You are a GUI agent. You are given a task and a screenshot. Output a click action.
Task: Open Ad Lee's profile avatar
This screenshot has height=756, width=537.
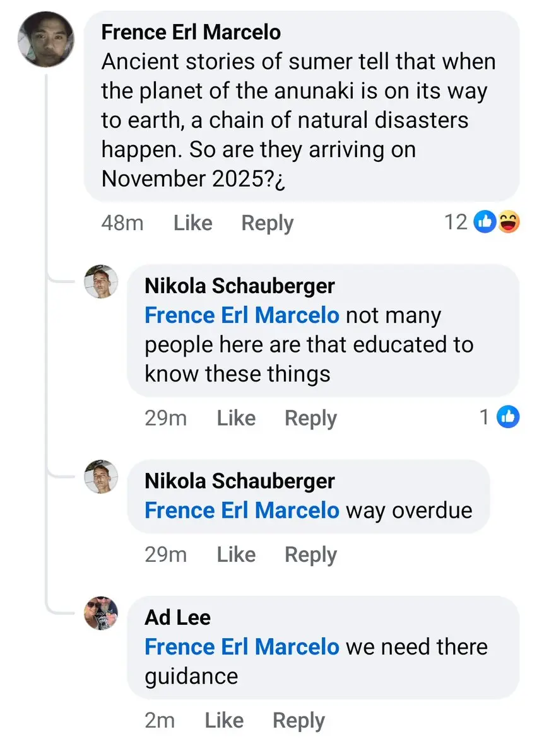coord(102,613)
